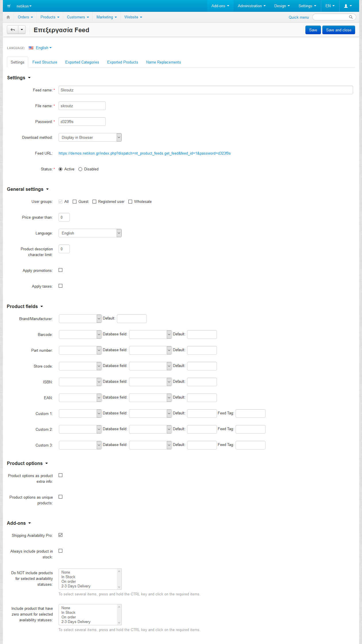Expand the Barcode Database field dropdown
The height and width of the screenshot is (644, 362).
click(x=150, y=335)
